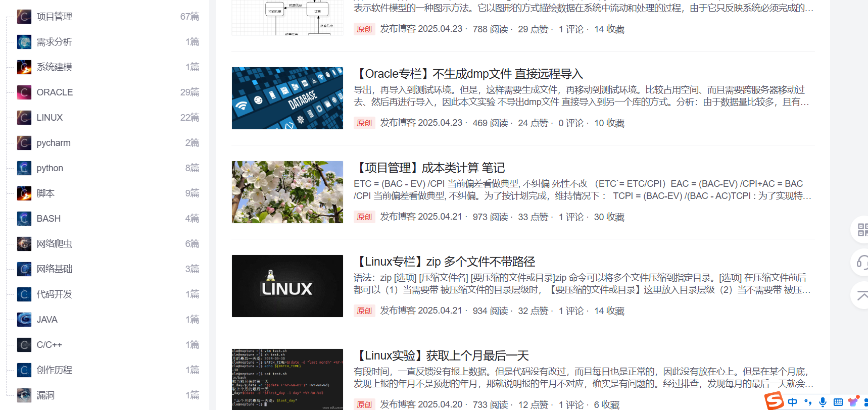Click 30 收藏 on the 成本类计算 article
Image resolution: width=868 pixels, height=410 pixels.
coord(609,217)
